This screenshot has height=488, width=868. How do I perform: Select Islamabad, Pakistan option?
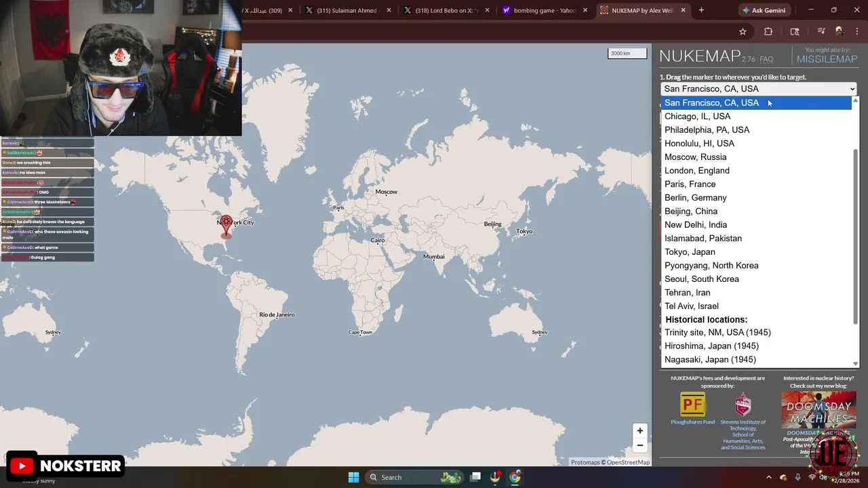coord(756,239)
